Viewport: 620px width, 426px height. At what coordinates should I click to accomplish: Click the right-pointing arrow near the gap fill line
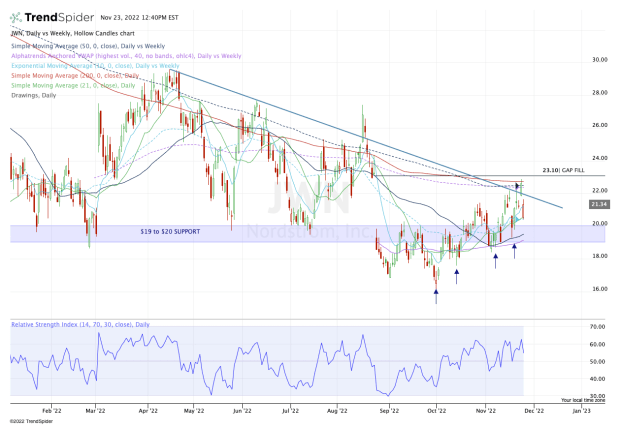click(x=517, y=186)
